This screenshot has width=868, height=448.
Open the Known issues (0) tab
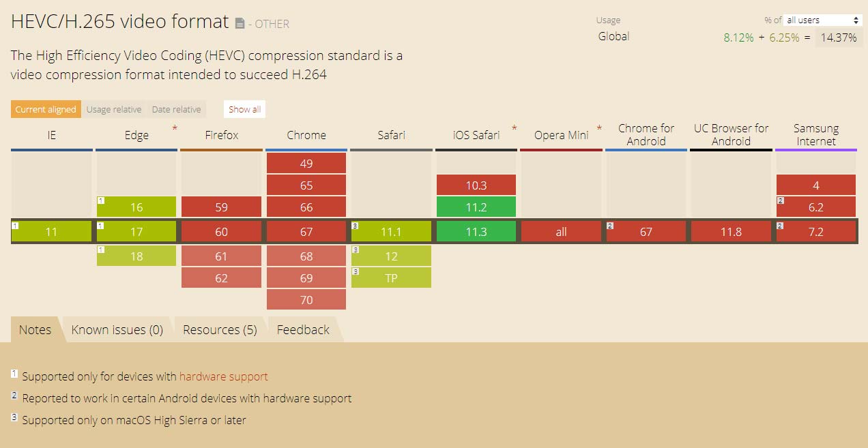[x=117, y=330]
